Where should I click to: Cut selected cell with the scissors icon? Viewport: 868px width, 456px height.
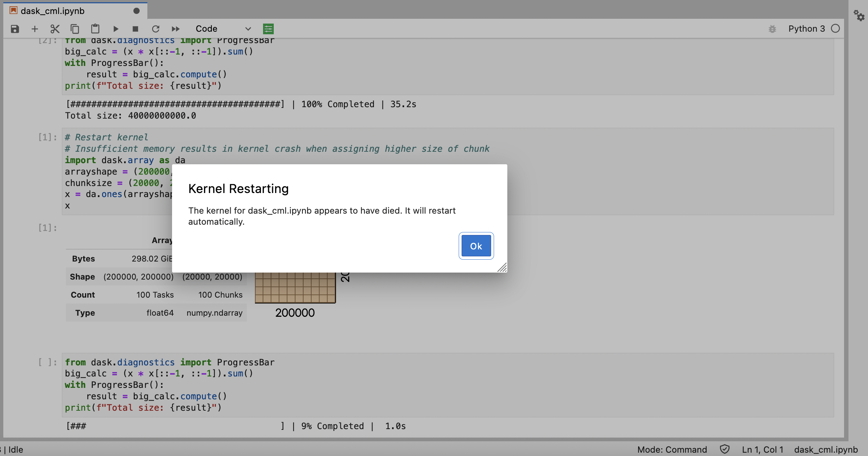pos(55,29)
